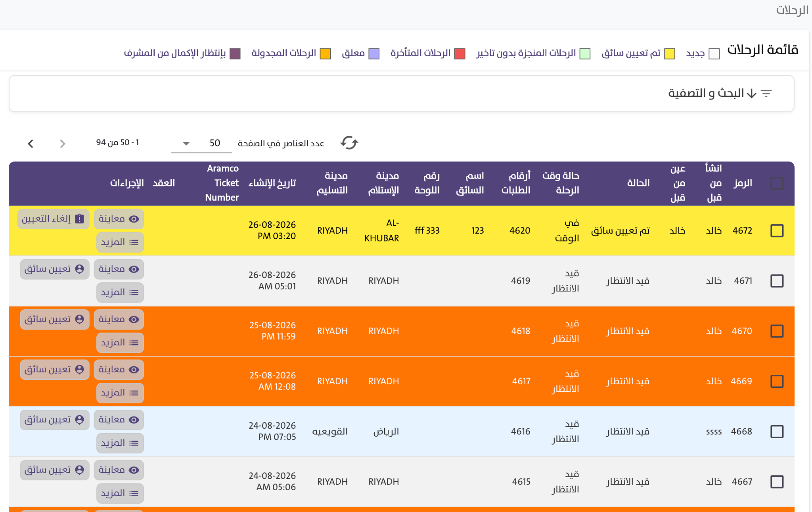This screenshot has width=812, height=512.
Task: Click the driver person icon for trip 4671
Action: (x=79, y=269)
